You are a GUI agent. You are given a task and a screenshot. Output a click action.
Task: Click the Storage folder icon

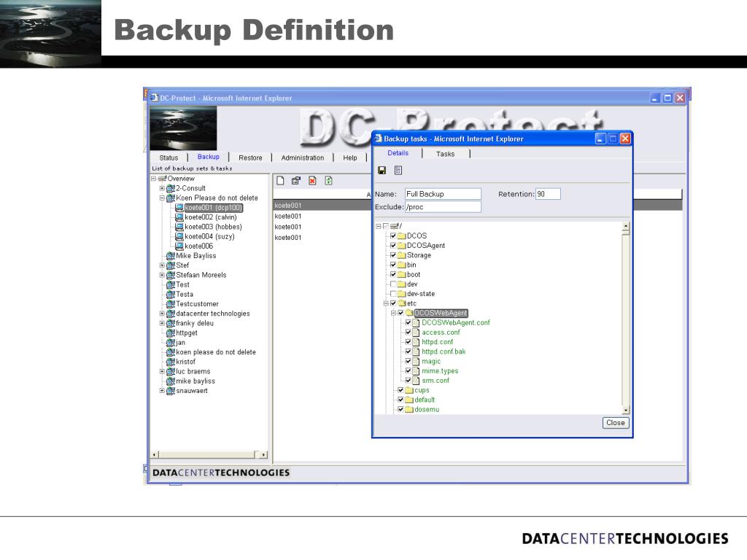coord(402,255)
